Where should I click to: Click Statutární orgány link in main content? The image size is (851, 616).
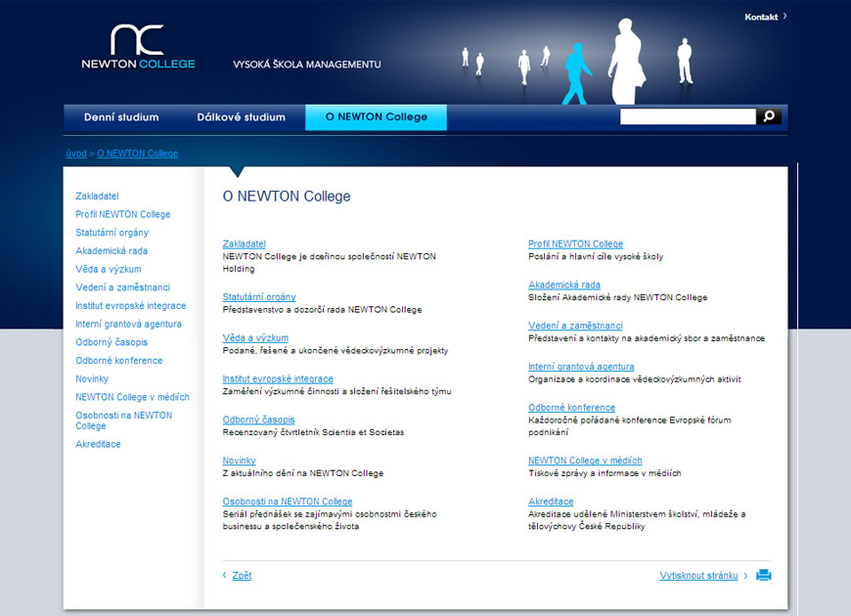[259, 297]
